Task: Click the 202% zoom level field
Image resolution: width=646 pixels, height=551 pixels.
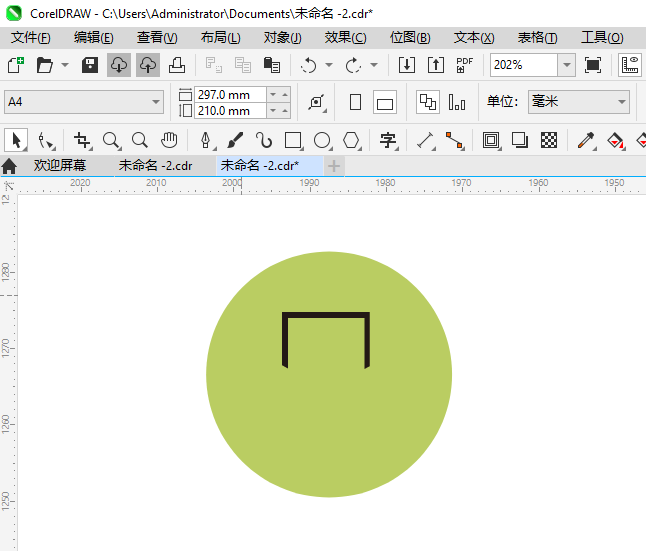Action: tap(524, 65)
